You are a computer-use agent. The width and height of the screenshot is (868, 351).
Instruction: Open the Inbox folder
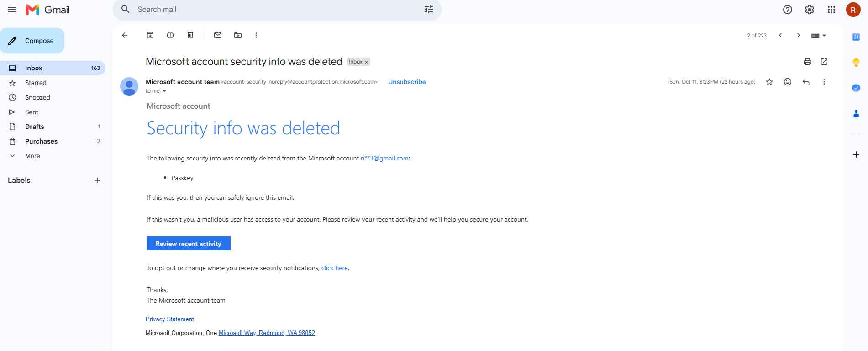pos(53,68)
